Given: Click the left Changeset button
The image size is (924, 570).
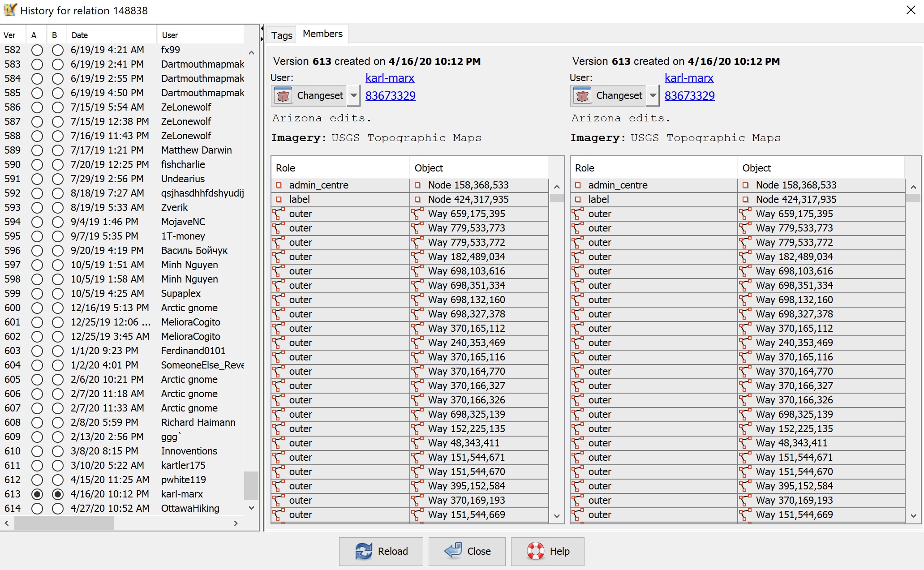Looking at the screenshot, I should coord(309,96).
